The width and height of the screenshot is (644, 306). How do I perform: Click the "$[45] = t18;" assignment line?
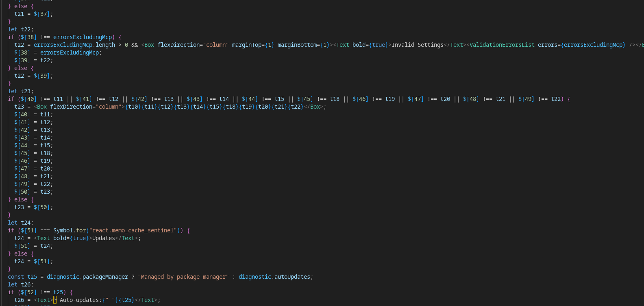pos(33,153)
